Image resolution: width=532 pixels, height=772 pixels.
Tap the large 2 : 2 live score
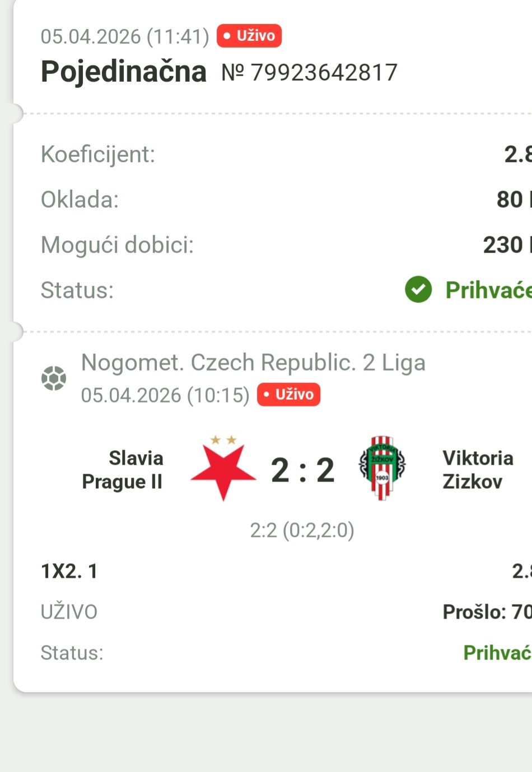(x=302, y=470)
